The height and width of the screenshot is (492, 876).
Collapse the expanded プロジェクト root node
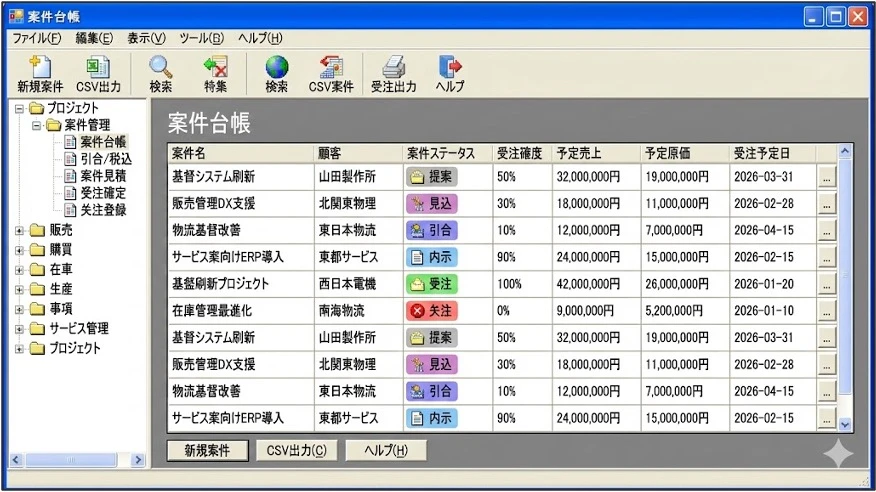20,108
